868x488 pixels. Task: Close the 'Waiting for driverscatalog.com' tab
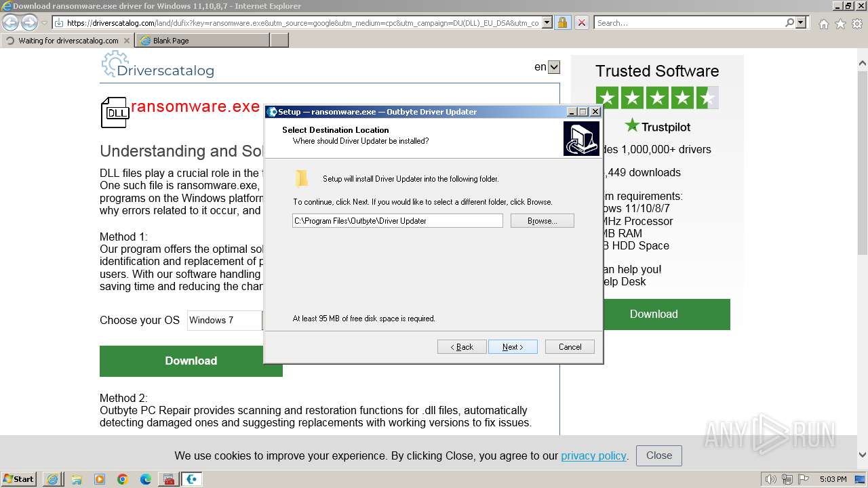click(126, 41)
